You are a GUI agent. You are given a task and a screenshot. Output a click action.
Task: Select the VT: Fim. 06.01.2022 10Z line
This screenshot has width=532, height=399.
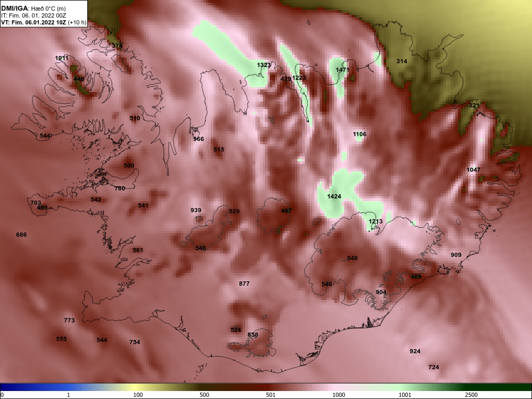click(44, 23)
